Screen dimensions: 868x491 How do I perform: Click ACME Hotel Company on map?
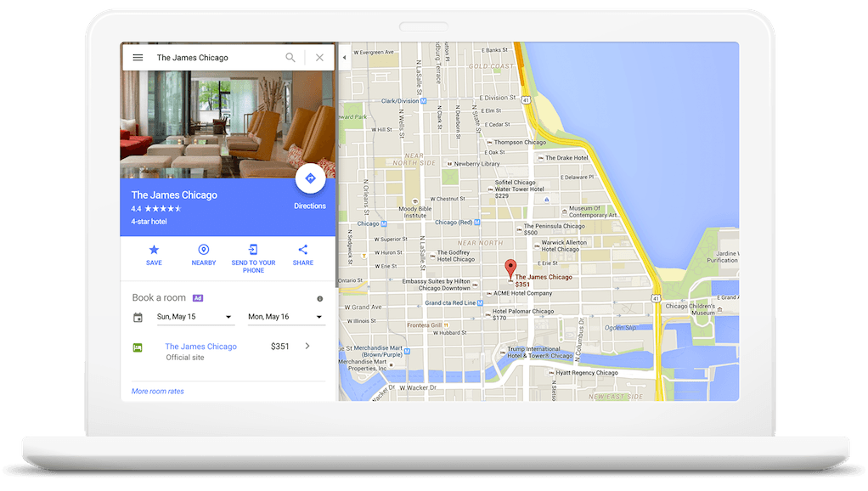[522, 293]
